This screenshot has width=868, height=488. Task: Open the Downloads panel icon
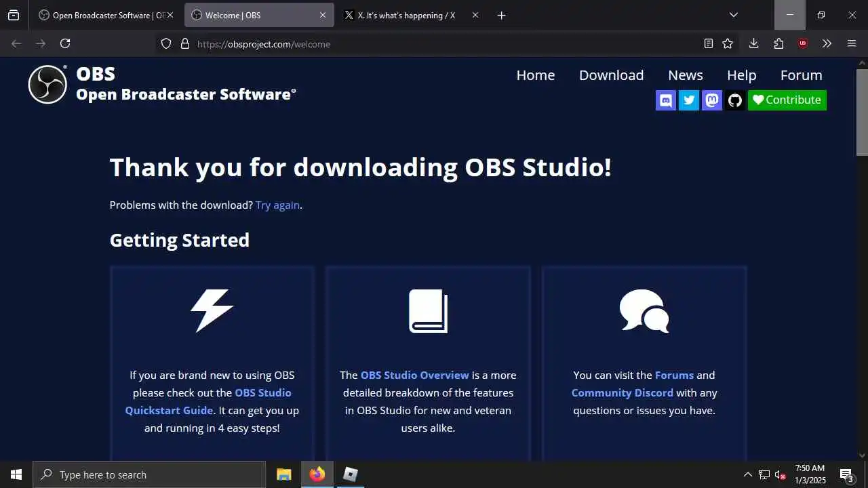[753, 43]
